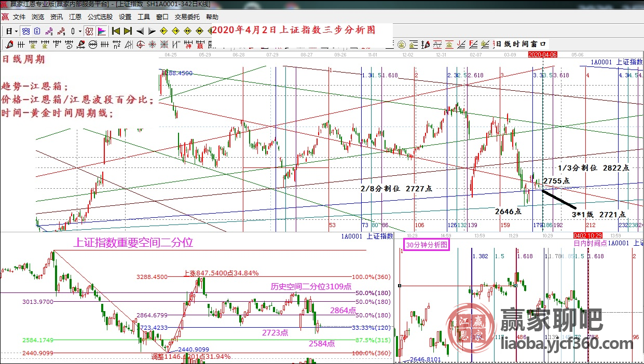The width and height of the screenshot is (644, 364).
Task: Select the red circle crosshair tool
Action: pyautogui.click(x=141, y=45)
